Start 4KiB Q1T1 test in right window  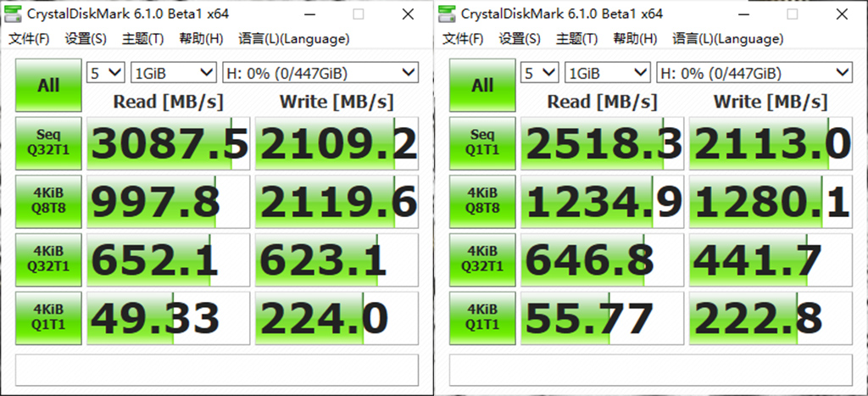[482, 317]
